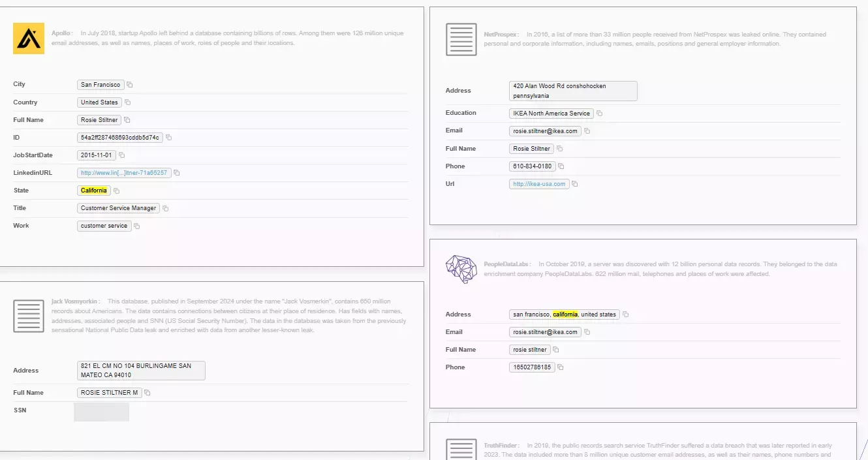This screenshot has width=868, height=460.
Task: Select the Email value in PeopleDataLabs card
Action: click(546, 332)
